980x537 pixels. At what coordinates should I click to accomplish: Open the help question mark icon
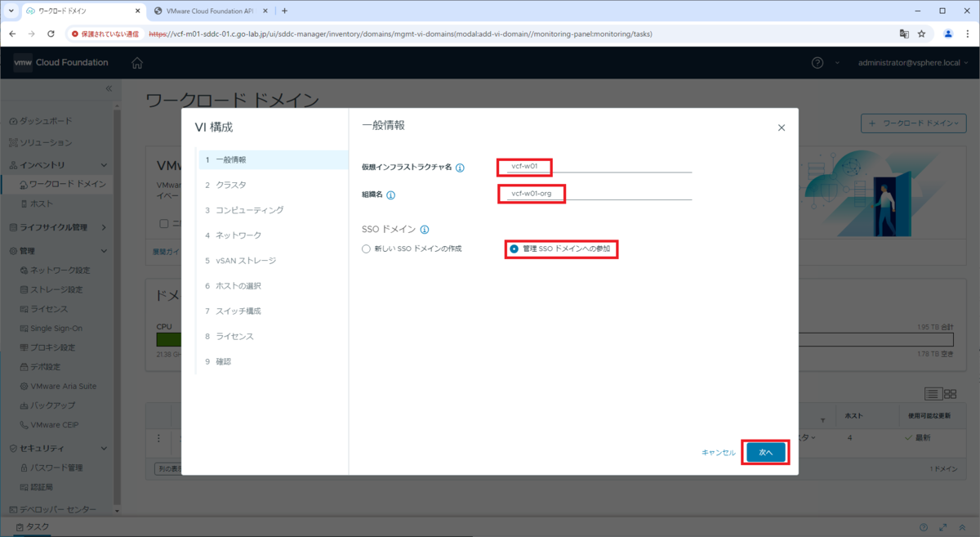point(817,63)
